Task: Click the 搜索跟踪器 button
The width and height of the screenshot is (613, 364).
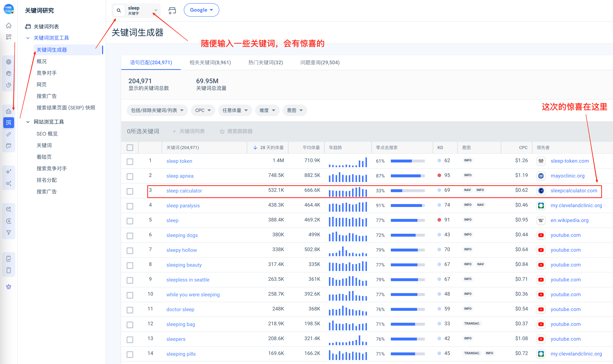Action: tap(236, 131)
